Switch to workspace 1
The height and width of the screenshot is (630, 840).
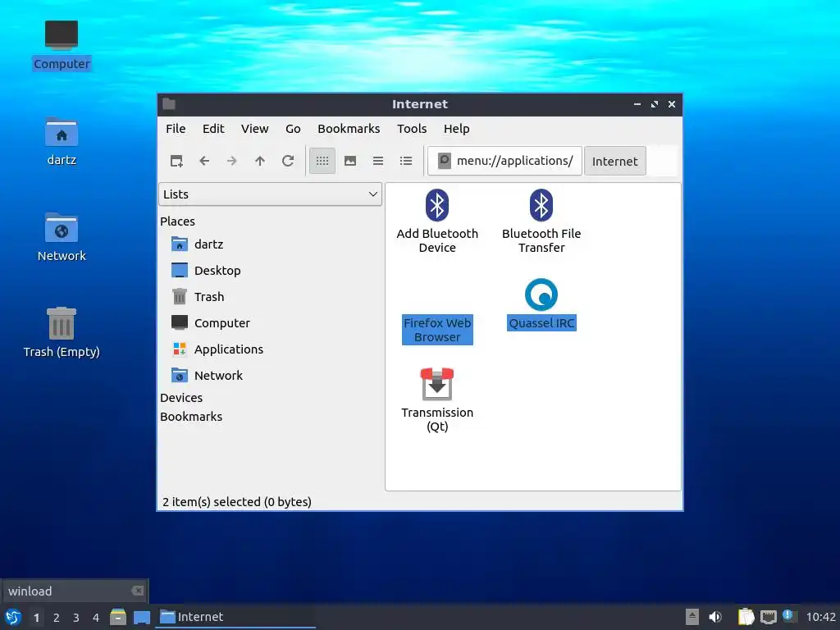(x=36, y=618)
